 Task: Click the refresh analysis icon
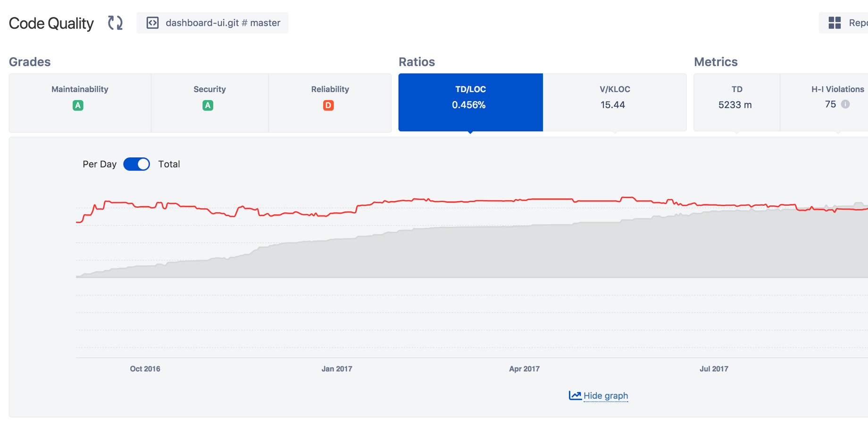(x=115, y=23)
